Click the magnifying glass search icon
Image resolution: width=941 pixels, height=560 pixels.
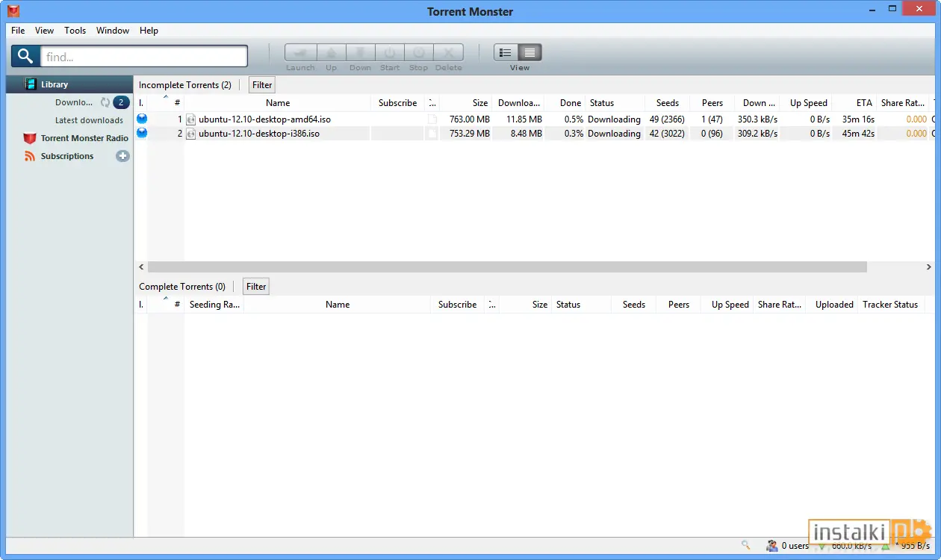coord(25,56)
